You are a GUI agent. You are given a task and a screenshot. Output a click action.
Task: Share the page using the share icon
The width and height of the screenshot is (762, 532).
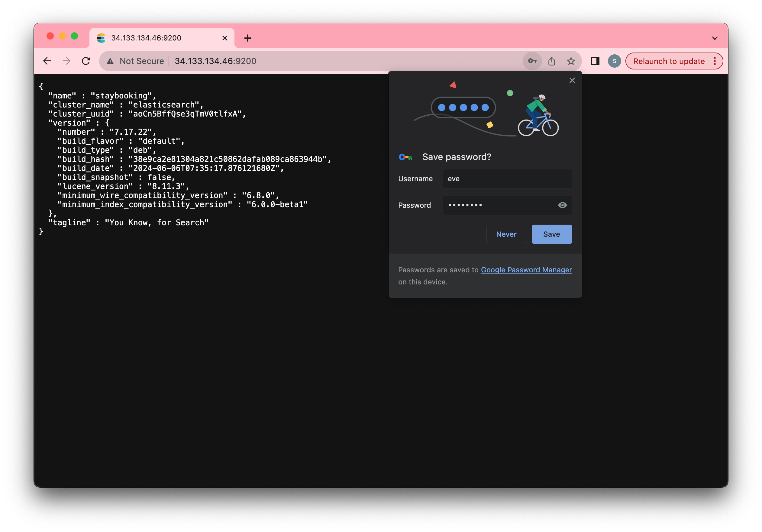pyautogui.click(x=552, y=61)
